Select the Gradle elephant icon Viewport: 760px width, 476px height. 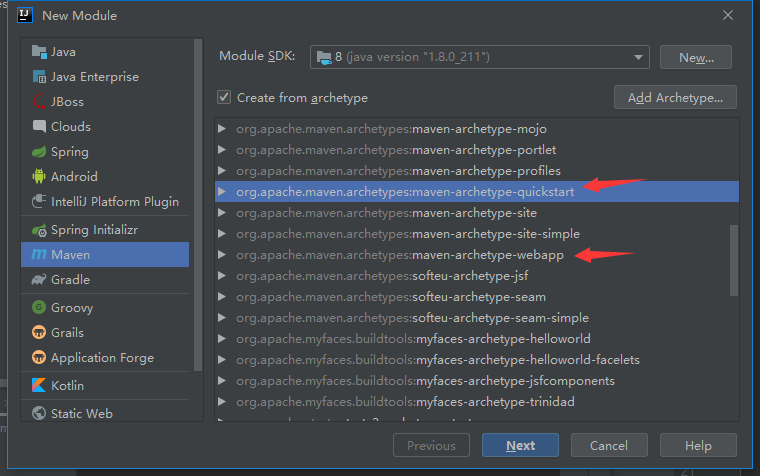(39, 280)
